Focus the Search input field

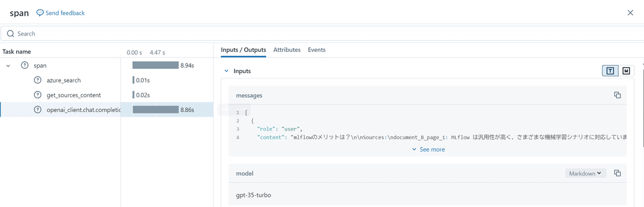point(322,33)
